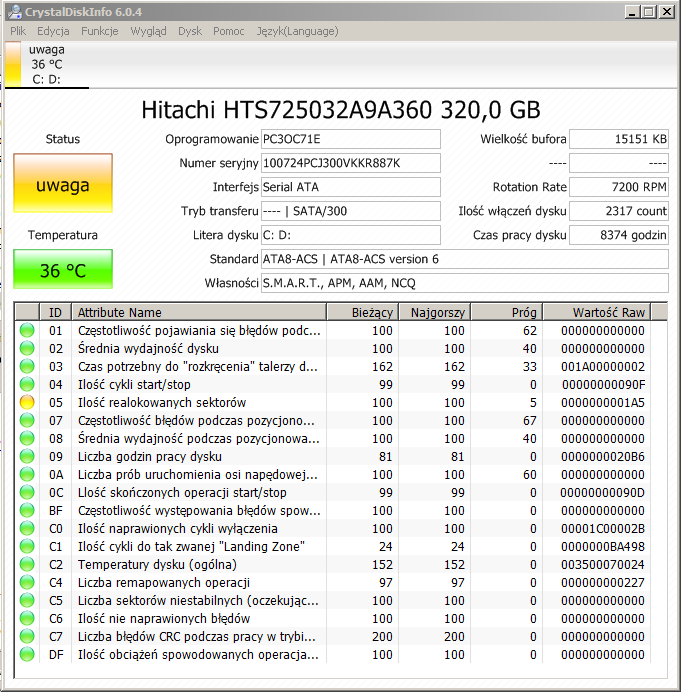Open the Język(Language) menu

coord(297,31)
